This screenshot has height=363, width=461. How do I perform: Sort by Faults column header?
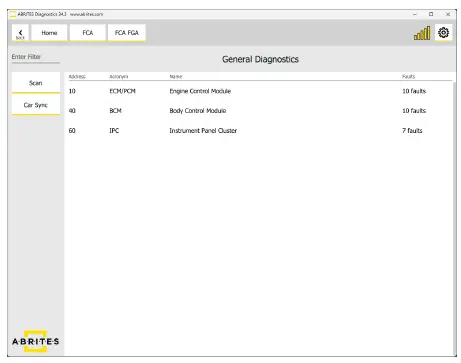(408, 77)
